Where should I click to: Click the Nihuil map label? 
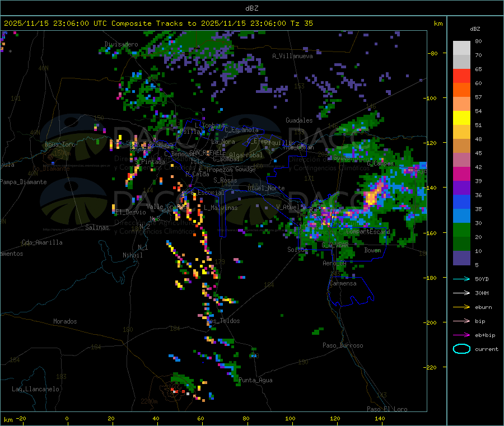tap(132, 255)
